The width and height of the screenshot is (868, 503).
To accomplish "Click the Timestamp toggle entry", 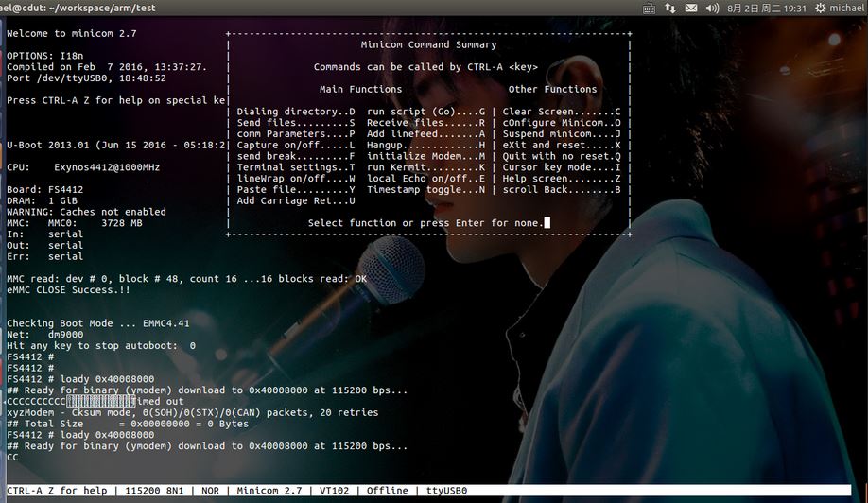I will click(425, 189).
